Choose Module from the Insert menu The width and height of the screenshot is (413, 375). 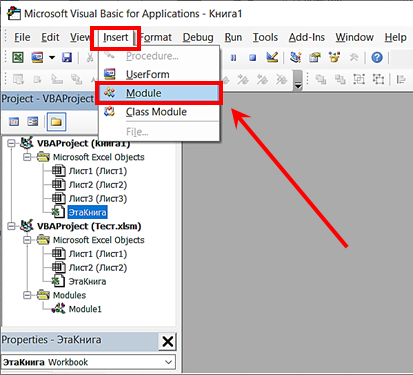pyautogui.click(x=159, y=93)
